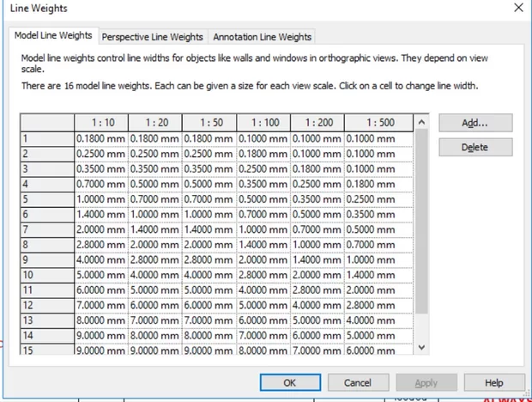Cancel the Line Weights dialog
Viewport: 532px width, 402px height.
pos(358,382)
